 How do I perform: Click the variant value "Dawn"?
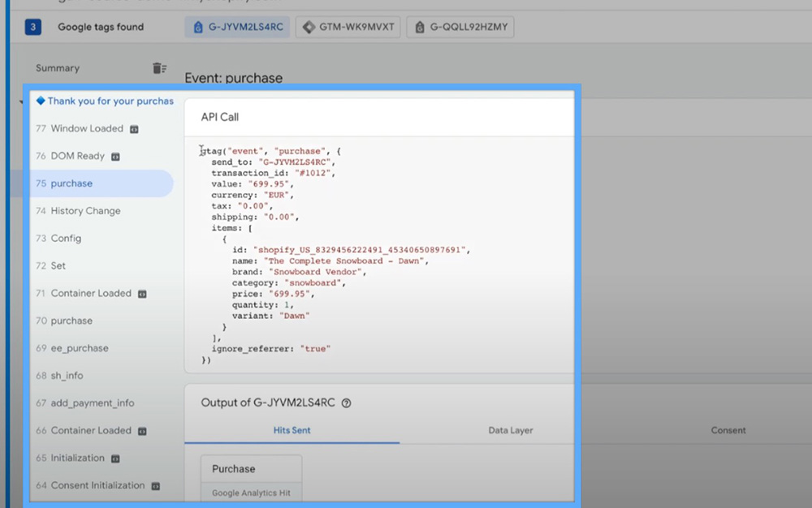click(294, 316)
